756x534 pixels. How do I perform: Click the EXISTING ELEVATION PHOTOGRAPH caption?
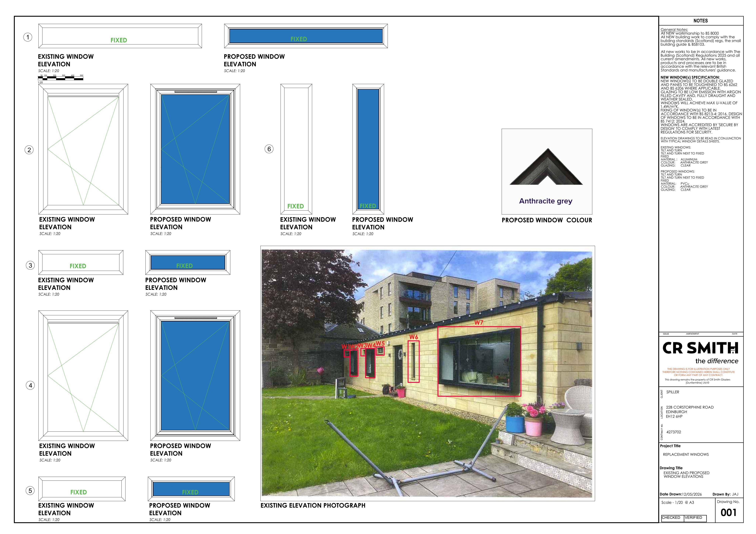pos(313,505)
